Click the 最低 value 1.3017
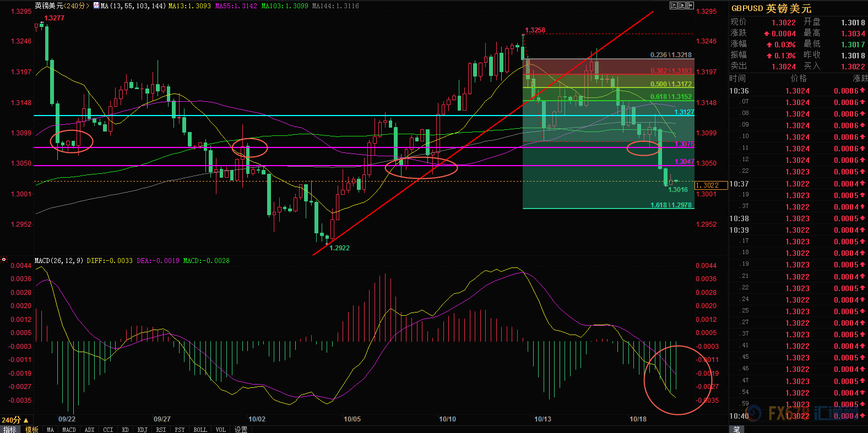868x433 pixels. [853, 45]
